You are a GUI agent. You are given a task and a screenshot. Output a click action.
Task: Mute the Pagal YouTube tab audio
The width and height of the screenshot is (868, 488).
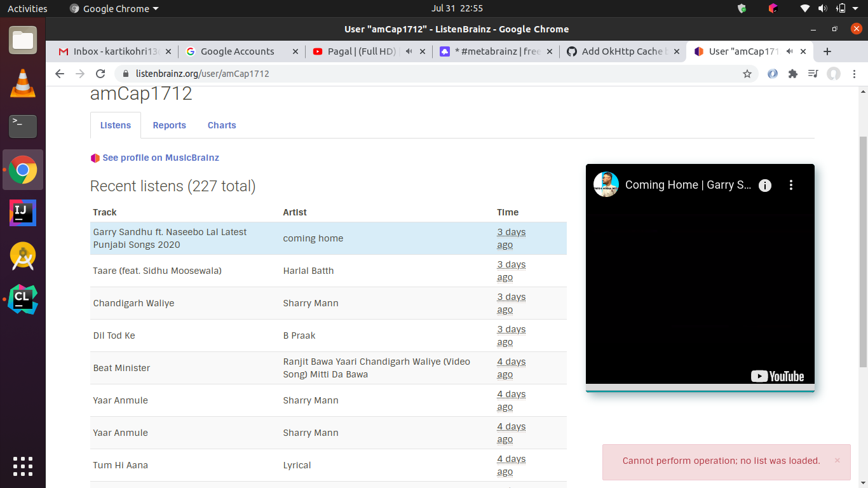tap(409, 51)
